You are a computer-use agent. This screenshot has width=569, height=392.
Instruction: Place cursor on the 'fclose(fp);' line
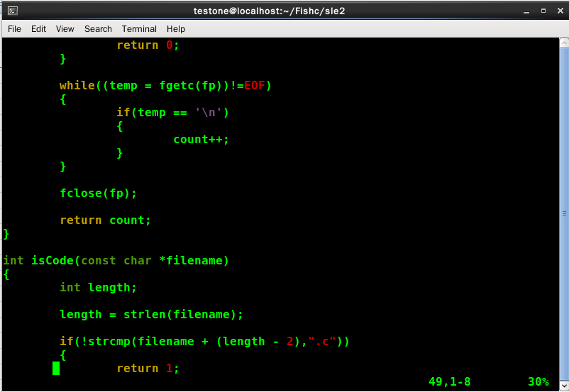(98, 194)
